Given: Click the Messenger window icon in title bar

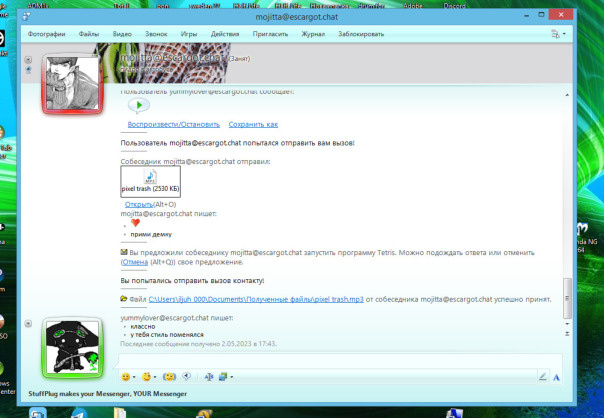Looking at the screenshot, I should pos(26,17).
